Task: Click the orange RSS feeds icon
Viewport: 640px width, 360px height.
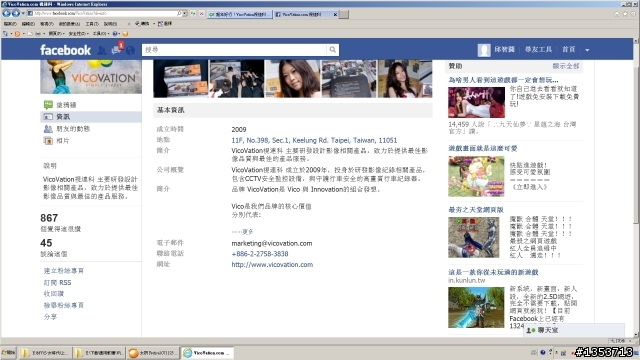Action: pos(17,33)
